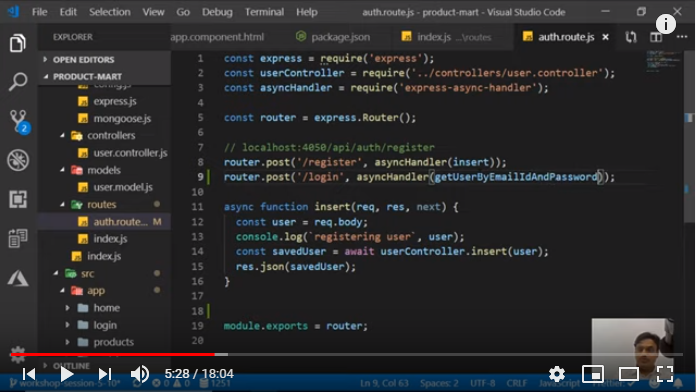Open the File menu
The height and width of the screenshot is (392, 696).
(x=40, y=12)
